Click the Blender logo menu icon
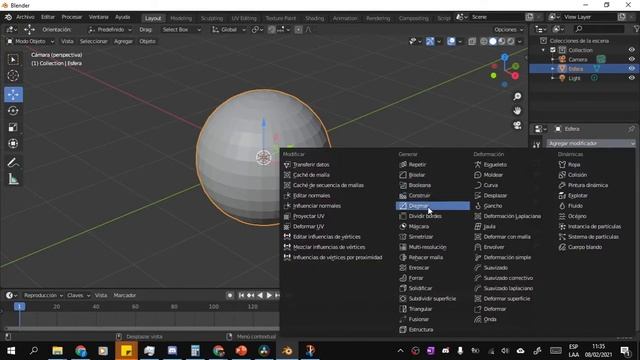This screenshot has height=360, width=640. point(8,17)
